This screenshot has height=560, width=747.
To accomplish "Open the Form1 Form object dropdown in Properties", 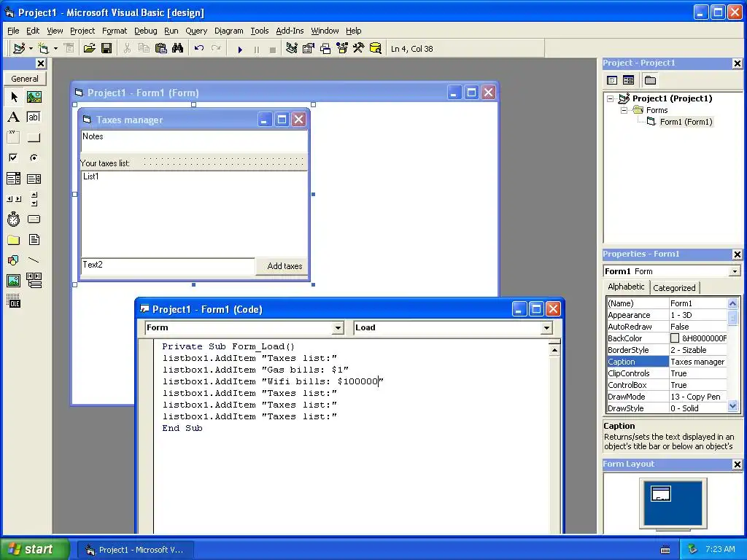I will tap(735, 271).
